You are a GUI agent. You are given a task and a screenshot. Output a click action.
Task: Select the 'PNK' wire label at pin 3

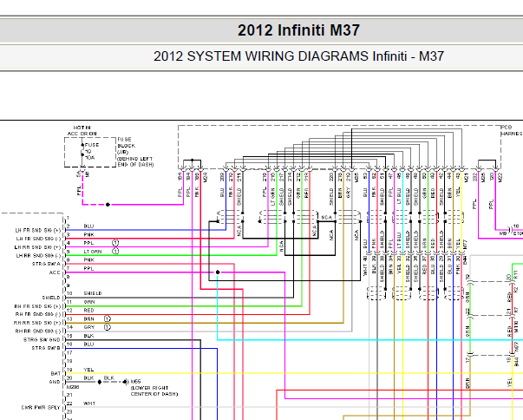coord(88,234)
